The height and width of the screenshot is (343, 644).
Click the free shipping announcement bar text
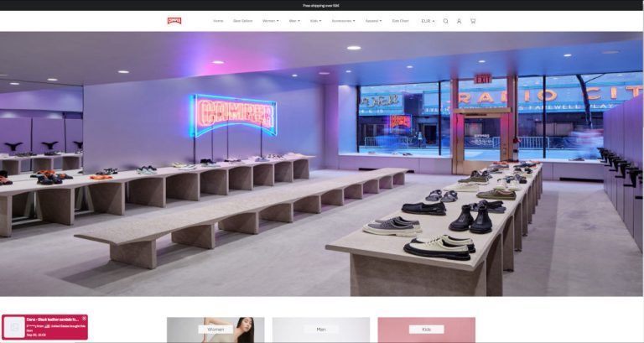[x=321, y=6]
